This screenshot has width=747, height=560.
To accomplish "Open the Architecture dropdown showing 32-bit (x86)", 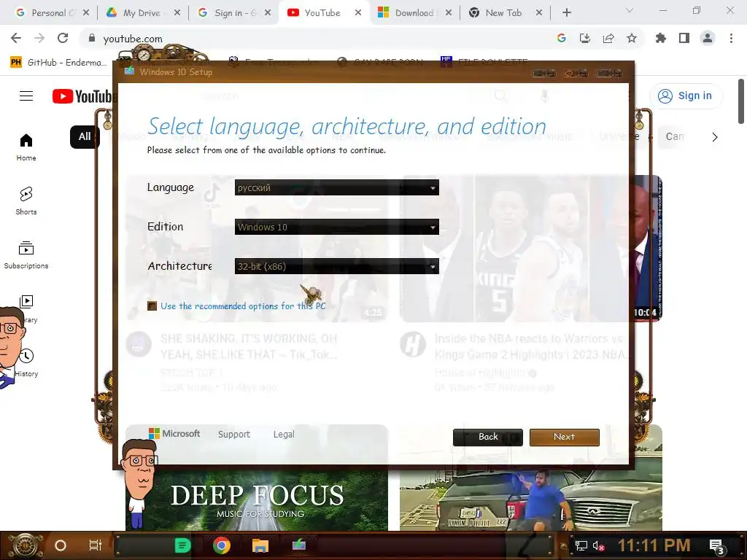I will tap(336, 266).
